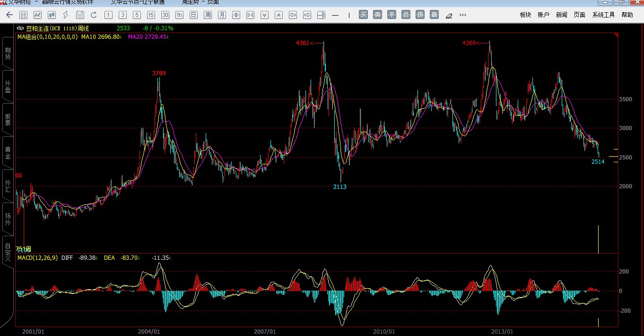
Task: Draw a horizontal line with the line tool
Action: pos(335,15)
